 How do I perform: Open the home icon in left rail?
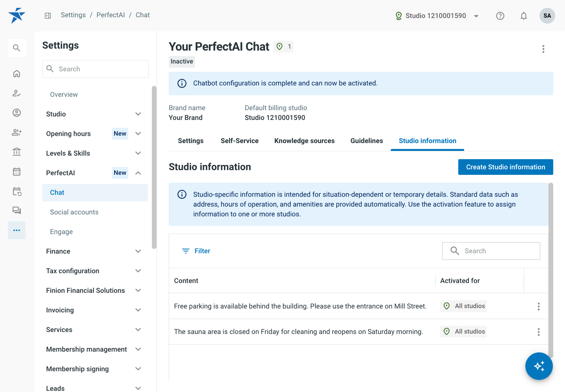pos(16,74)
